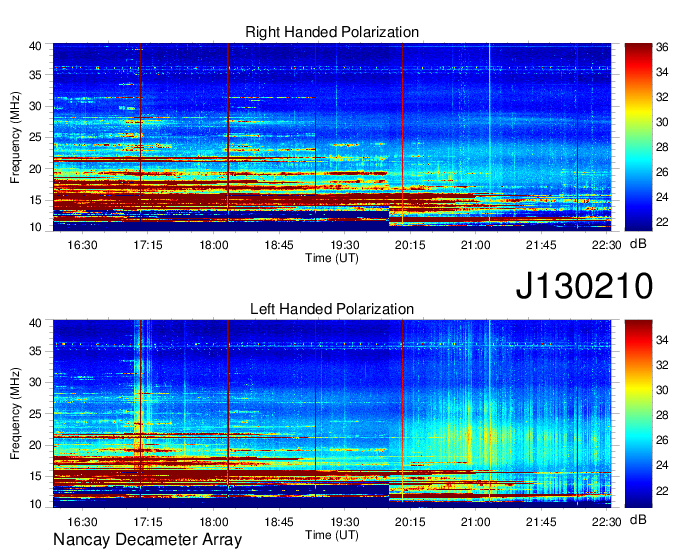This screenshot has width=680, height=552.
Task: Click the '20:15' tick under the top panel
Action: 410,245
